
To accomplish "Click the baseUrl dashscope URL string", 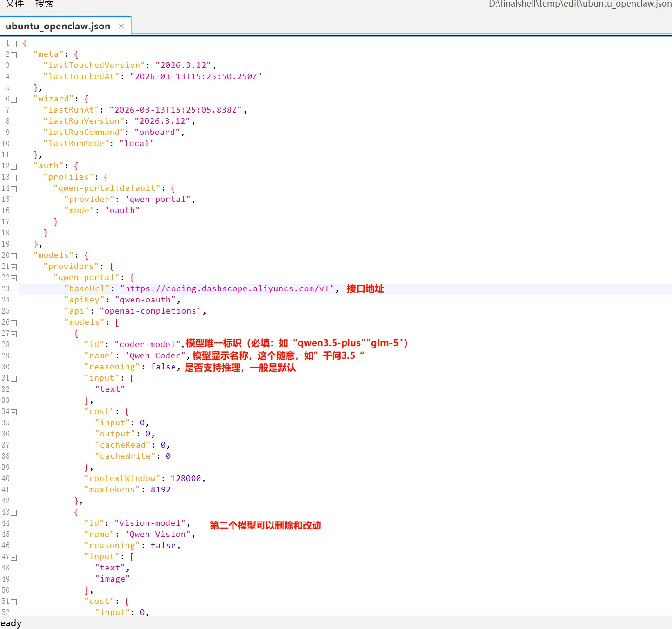I will point(227,289).
